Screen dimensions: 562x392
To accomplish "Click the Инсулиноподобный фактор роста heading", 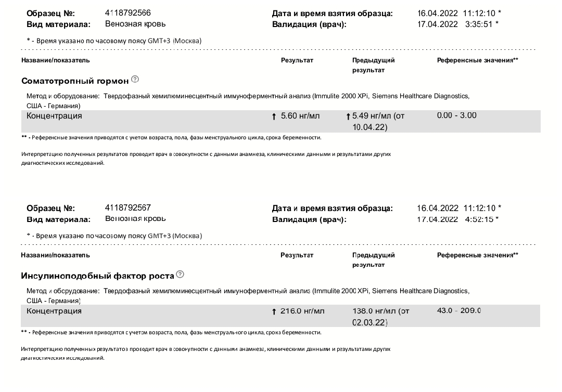I will [x=97, y=276].
